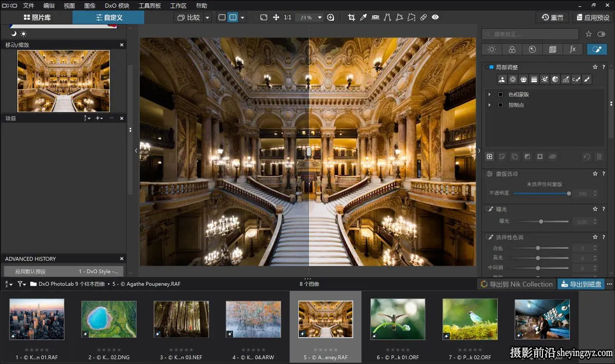This screenshot has width=615, height=364.
Task: Check the 色相蒙版 checkbox
Action: [x=500, y=95]
